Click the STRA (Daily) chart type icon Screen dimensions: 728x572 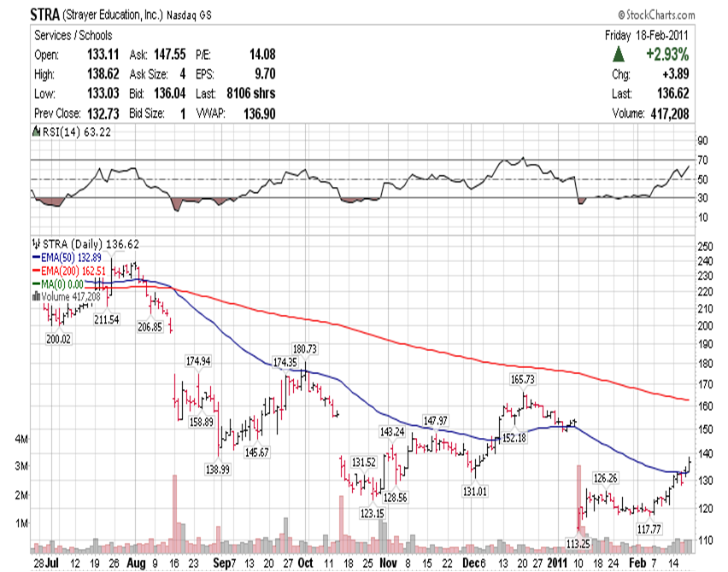[x=36, y=243]
